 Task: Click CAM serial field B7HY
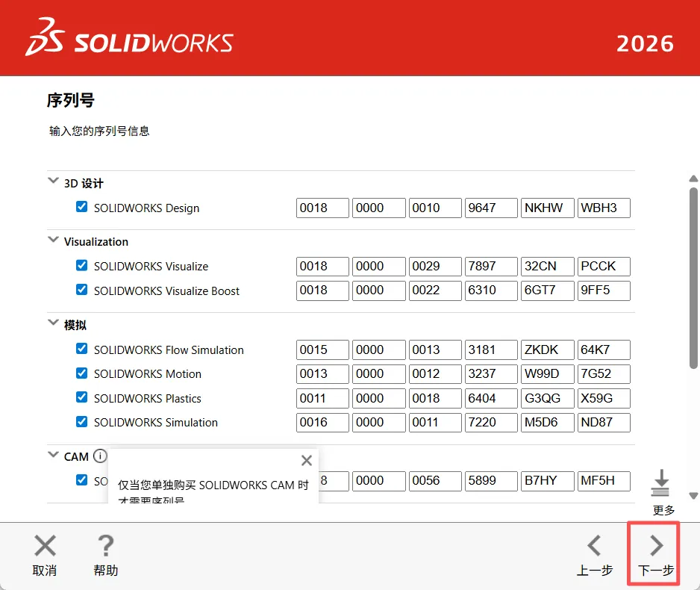pyautogui.click(x=547, y=481)
